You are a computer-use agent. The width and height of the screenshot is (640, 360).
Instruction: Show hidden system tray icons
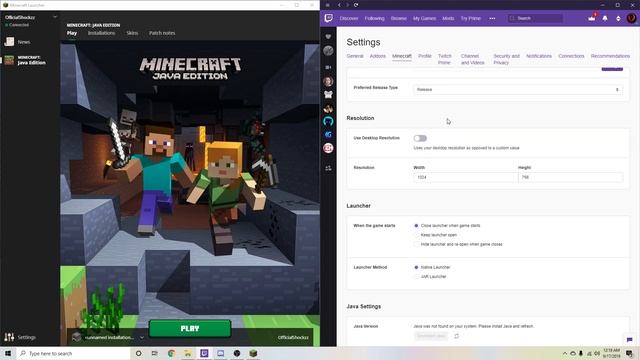[x=565, y=353]
